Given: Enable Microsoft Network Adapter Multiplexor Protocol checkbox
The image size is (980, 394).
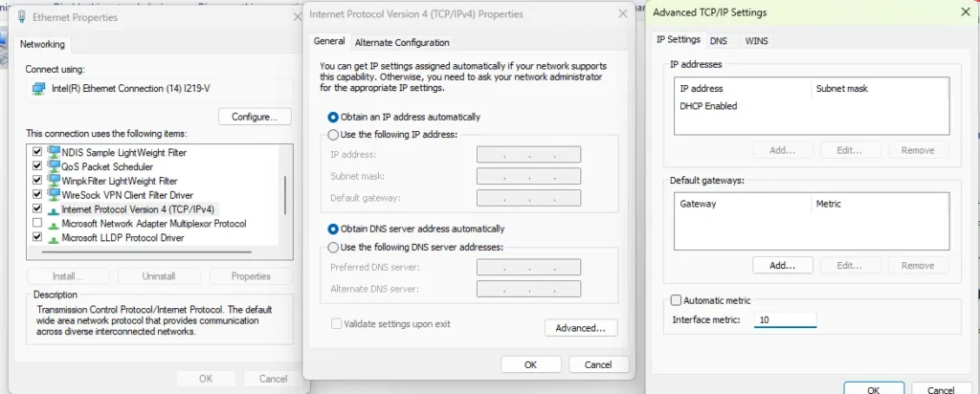Looking at the screenshot, I should [x=37, y=223].
